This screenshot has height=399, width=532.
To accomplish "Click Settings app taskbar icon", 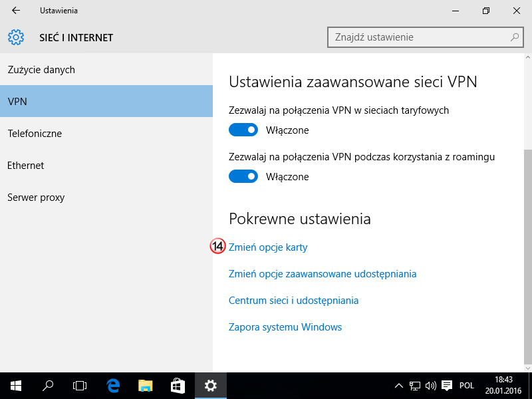I will (211, 386).
